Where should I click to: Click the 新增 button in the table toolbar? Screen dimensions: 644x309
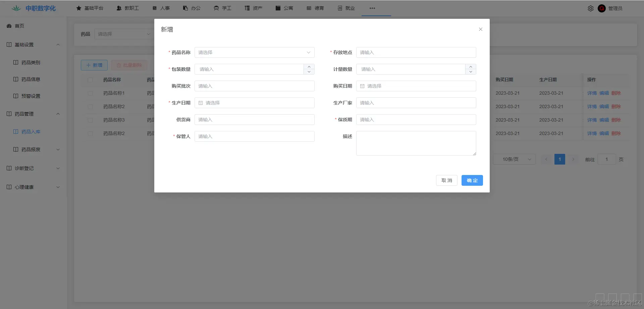(x=94, y=65)
